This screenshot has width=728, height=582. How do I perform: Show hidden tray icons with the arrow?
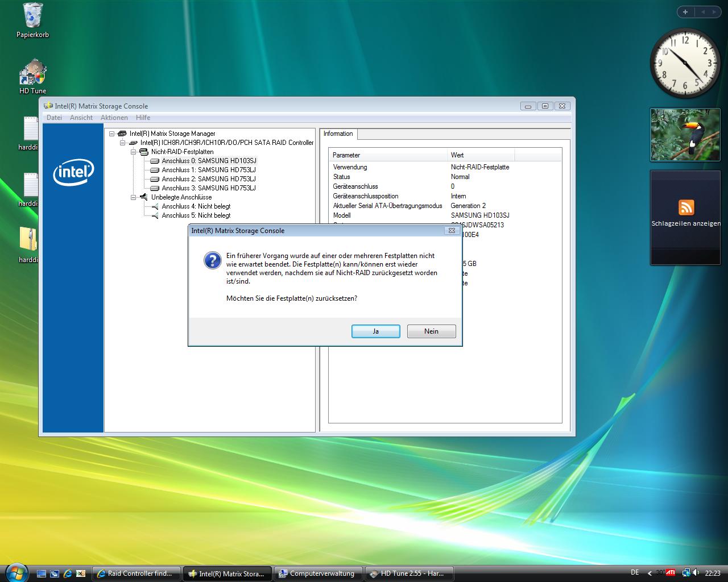[x=650, y=573]
